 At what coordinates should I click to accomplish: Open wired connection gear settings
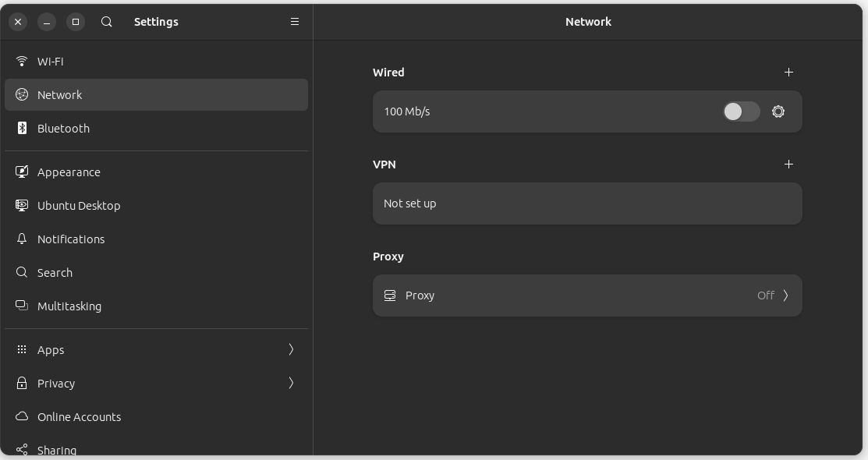[x=778, y=111]
